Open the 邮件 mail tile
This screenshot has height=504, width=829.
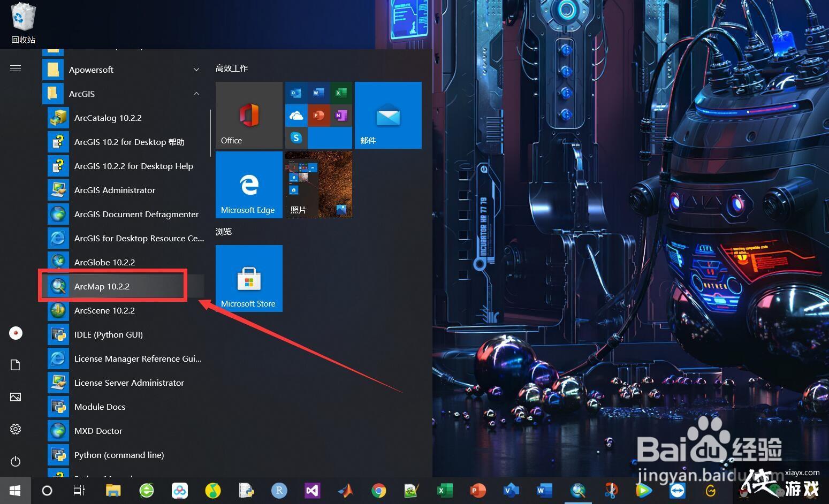coord(388,115)
